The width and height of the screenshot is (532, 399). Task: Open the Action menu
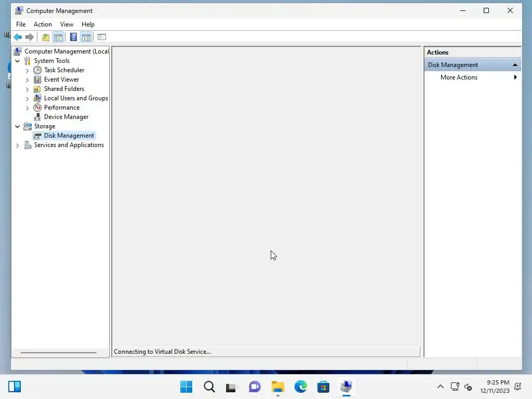pyautogui.click(x=43, y=24)
